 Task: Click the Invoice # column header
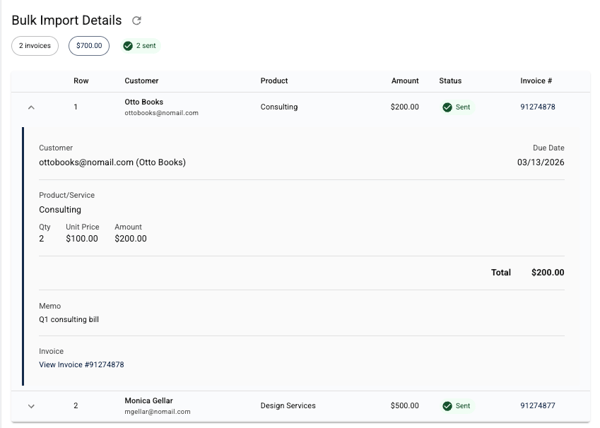pos(536,81)
